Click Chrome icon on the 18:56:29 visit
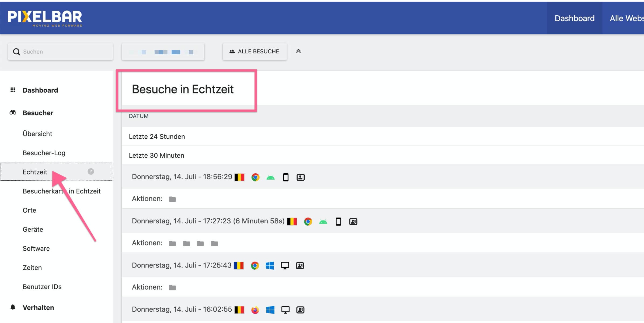Viewport: 644px width, 323px height. pyautogui.click(x=255, y=177)
